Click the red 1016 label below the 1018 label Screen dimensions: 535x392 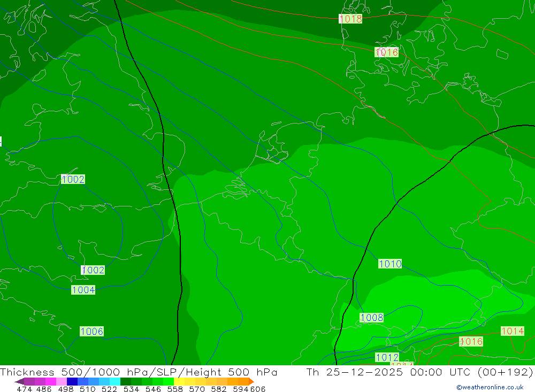pos(387,52)
